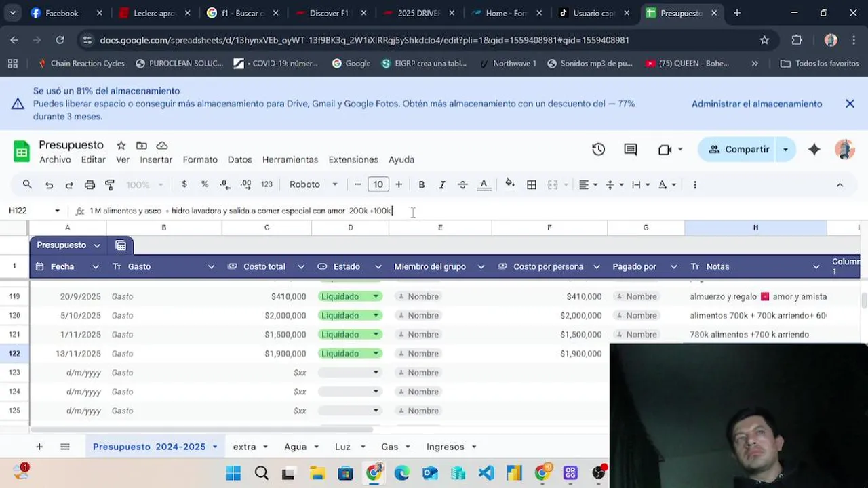Open Archivo menu
868x488 pixels.
click(x=55, y=160)
